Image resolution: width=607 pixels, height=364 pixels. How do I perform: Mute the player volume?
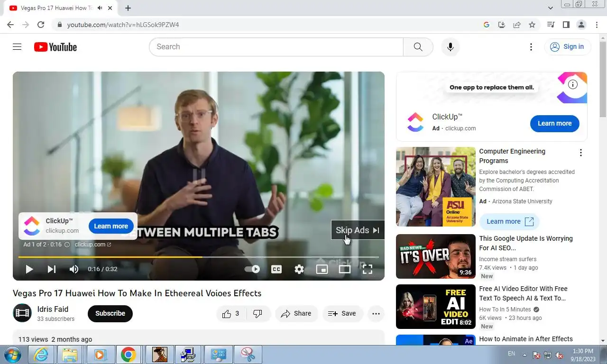74,269
